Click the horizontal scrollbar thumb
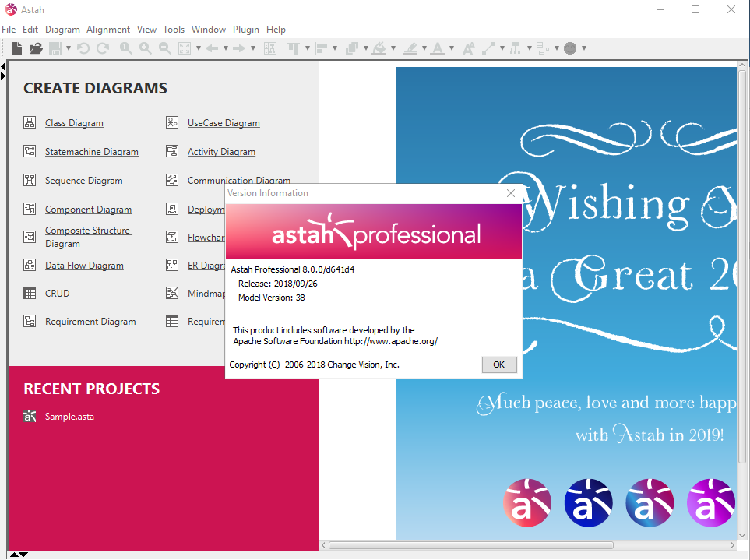Image resolution: width=750 pixels, height=560 pixels. (470, 545)
